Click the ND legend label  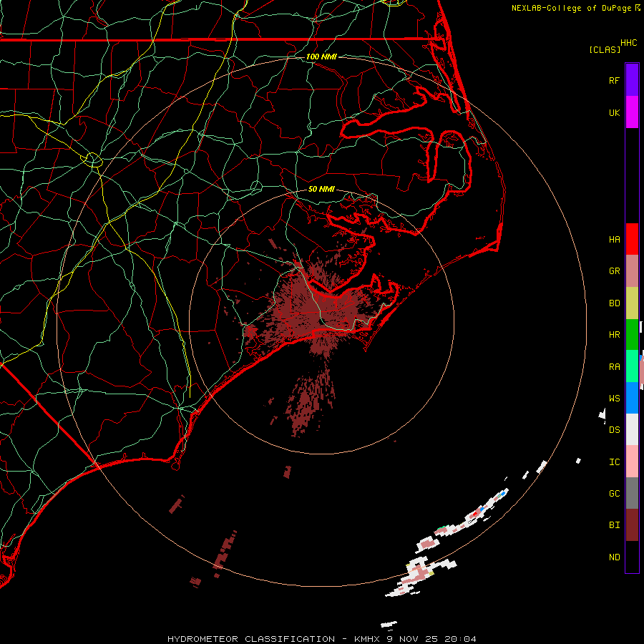[x=614, y=557]
